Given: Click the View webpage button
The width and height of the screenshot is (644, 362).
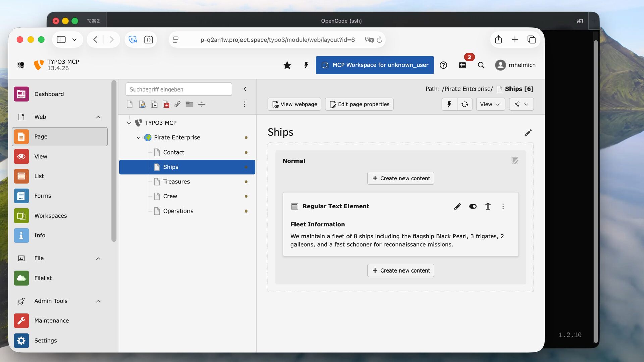Looking at the screenshot, I should [294, 104].
